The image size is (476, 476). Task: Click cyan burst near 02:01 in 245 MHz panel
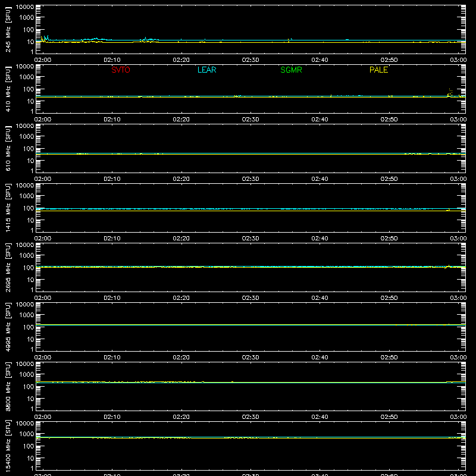tap(46, 38)
